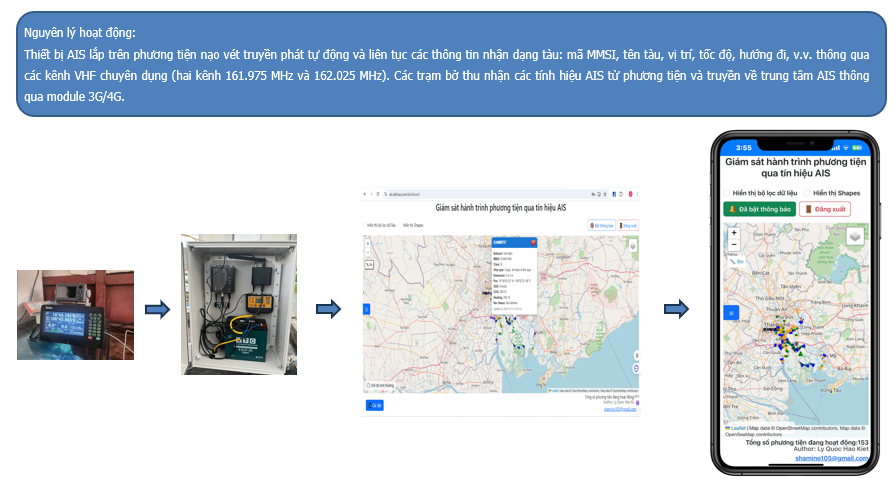Click the 'Đăng xuất' button in the browser dashboard
896x482 pixels.
pyautogui.click(x=628, y=226)
